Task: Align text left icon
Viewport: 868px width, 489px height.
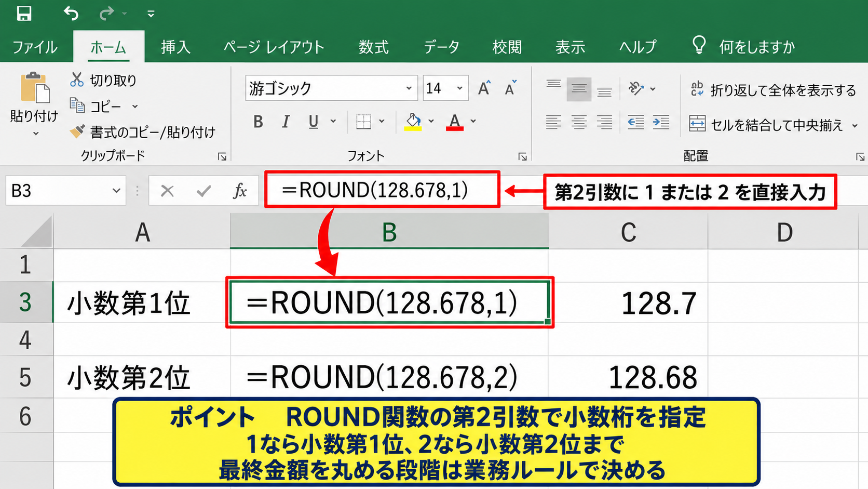Action: pos(553,122)
